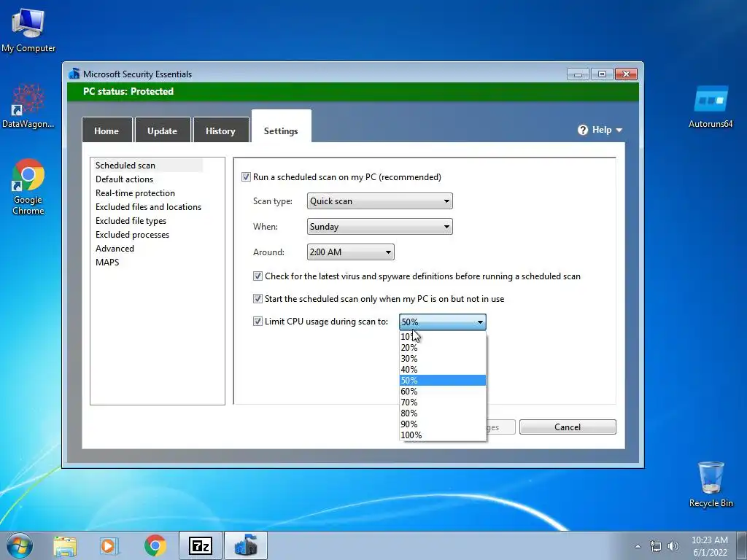Screen dimensions: 747x560
Task: Choose 70% from the CPU list
Action: (443, 402)
